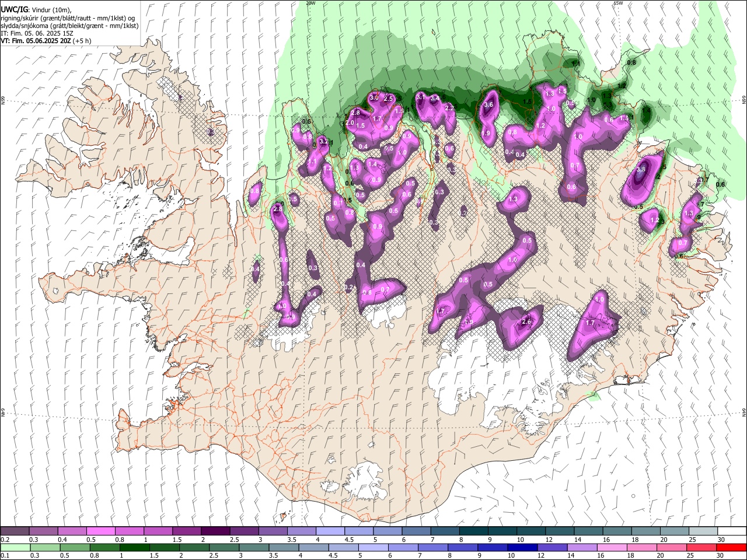This screenshot has height=560, width=747.
Task: Click the IT: Fim. 05. 06. 2025 15Z line
Action: [x=37, y=34]
